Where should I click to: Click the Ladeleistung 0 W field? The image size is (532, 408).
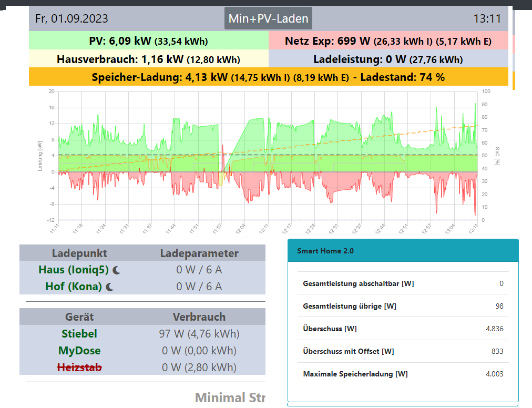[388, 59]
